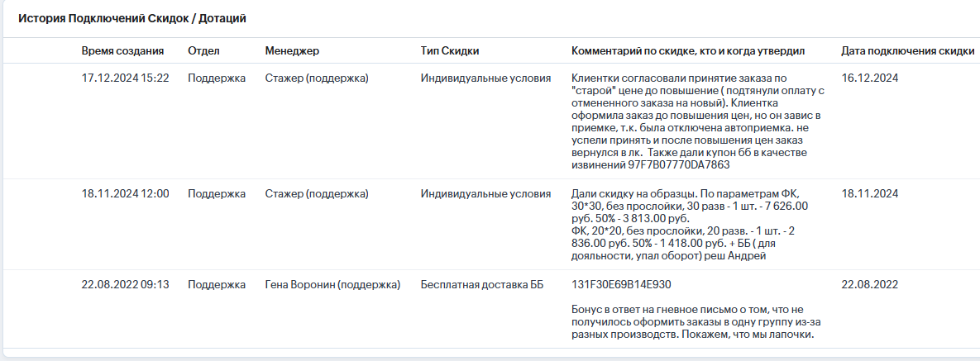Click the connection date 18.11.2024
The image size is (980, 361).
(870, 193)
